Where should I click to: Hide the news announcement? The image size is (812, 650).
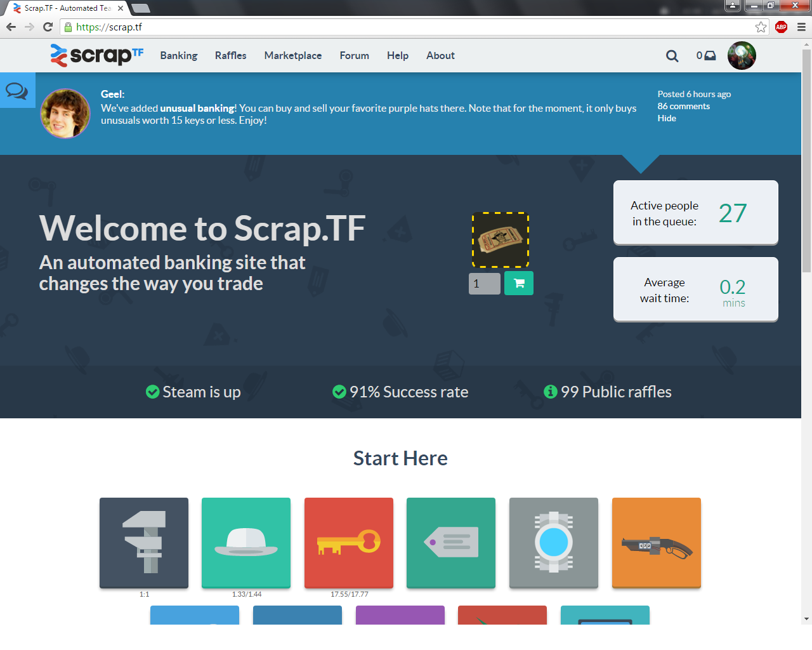coord(667,118)
